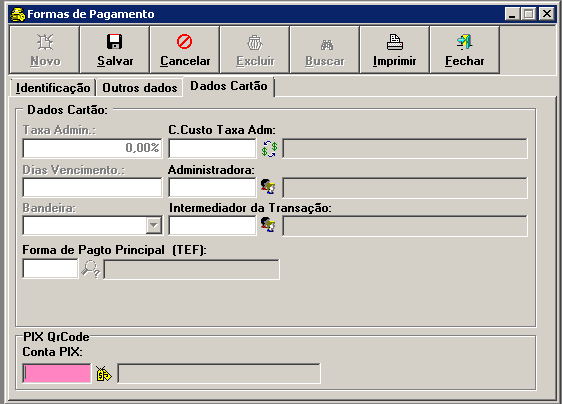The image size is (562, 404).
Task: Click the Administradora code input field
Action: pos(213,187)
